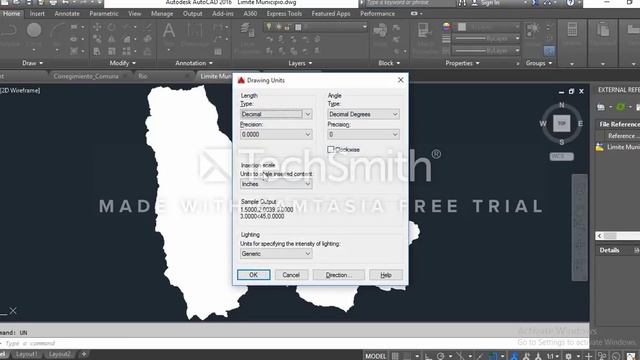
Task: Toggle grid display in status bar
Action: click(395, 356)
